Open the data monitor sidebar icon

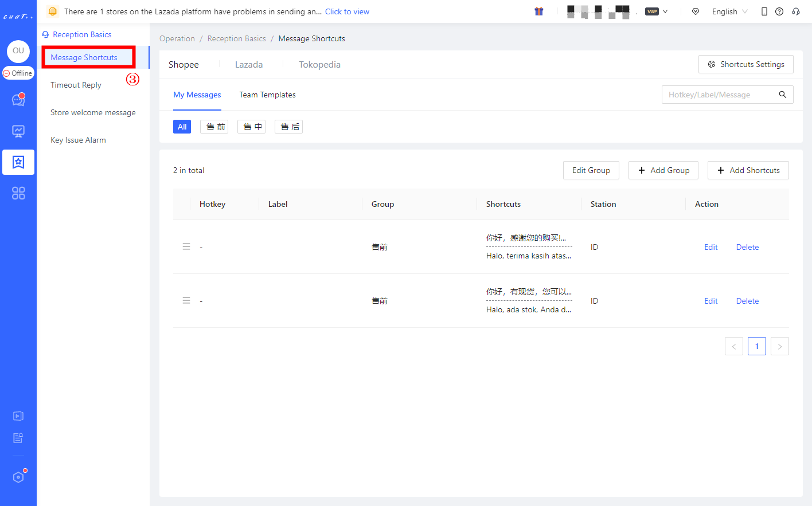18,131
